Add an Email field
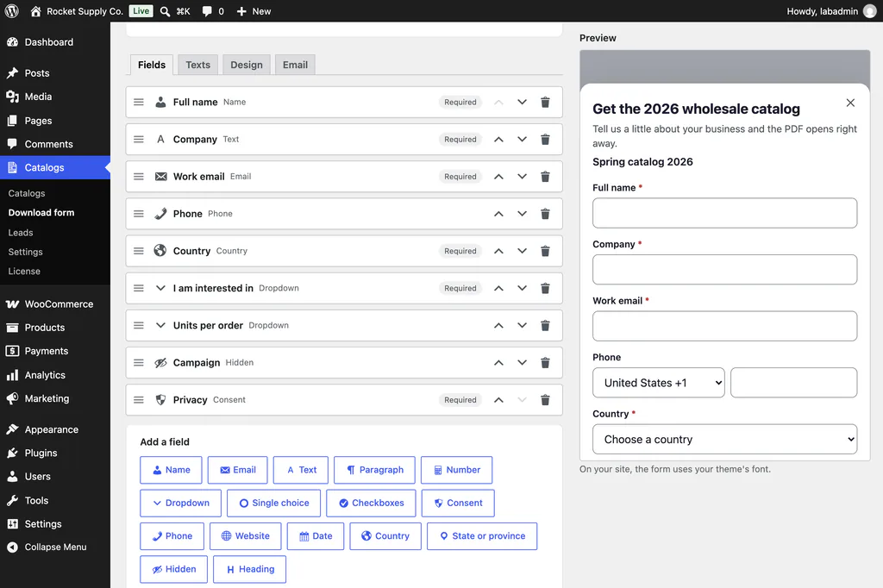883x588 pixels. pos(238,470)
